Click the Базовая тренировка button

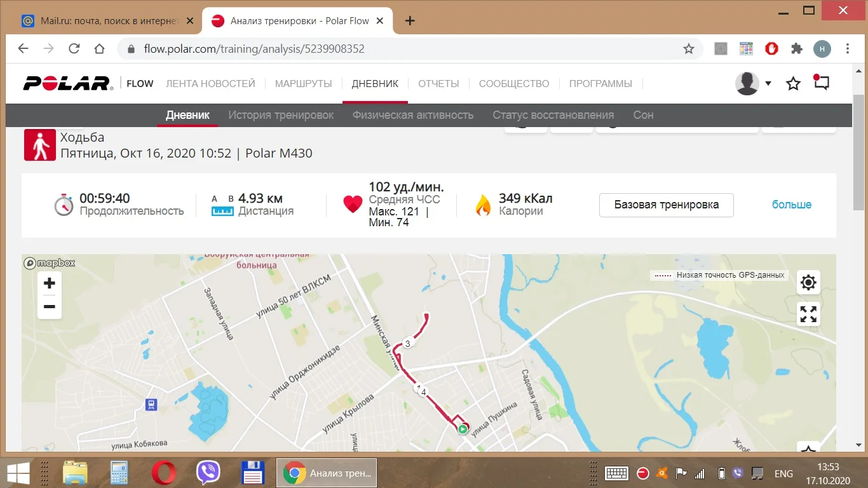tap(667, 205)
